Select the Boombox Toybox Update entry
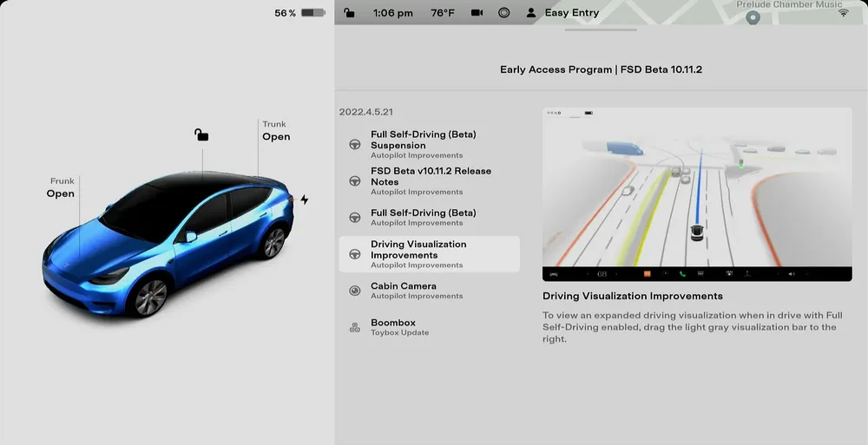The image size is (868, 445). click(430, 327)
